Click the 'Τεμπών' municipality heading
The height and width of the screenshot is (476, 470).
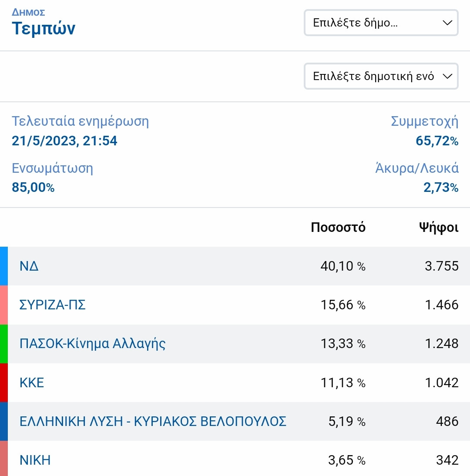click(44, 29)
